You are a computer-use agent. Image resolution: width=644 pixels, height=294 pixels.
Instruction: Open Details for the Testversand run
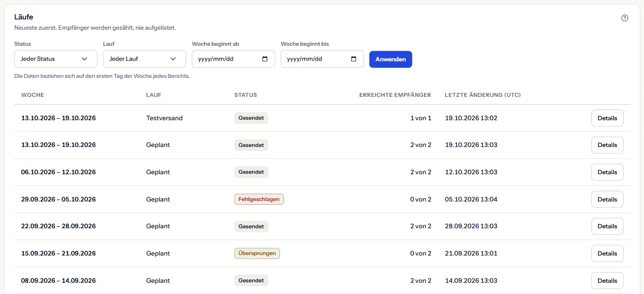pos(607,118)
